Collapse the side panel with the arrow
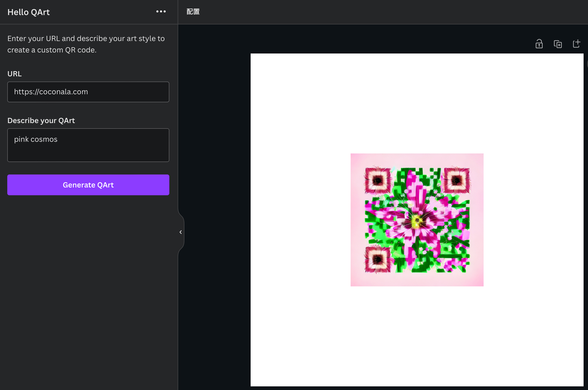 [x=181, y=232]
